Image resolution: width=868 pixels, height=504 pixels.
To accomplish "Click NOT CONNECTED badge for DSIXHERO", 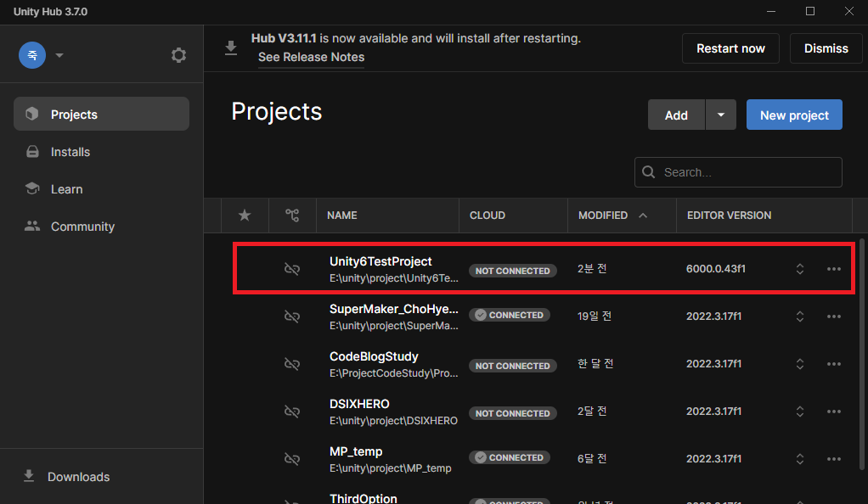I will click(513, 413).
